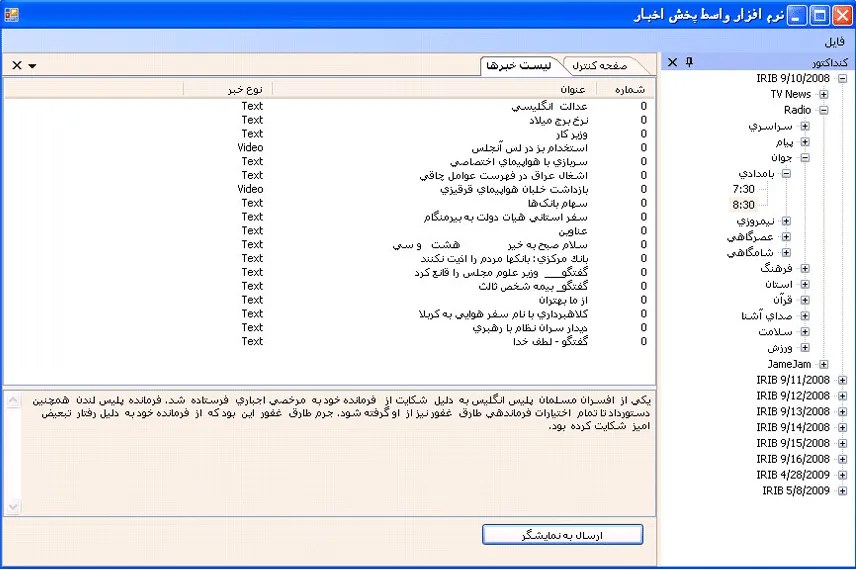Select news row نرخ برج میلاد
The image size is (856, 570).
tap(329, 120)
